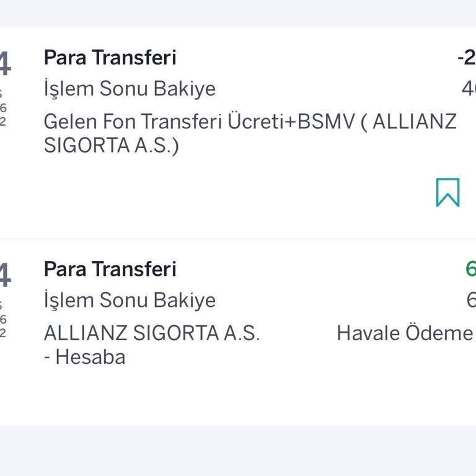
Task: Click the divider line between the two transactions
Action: pyautogui.click(x=238, y=239)
